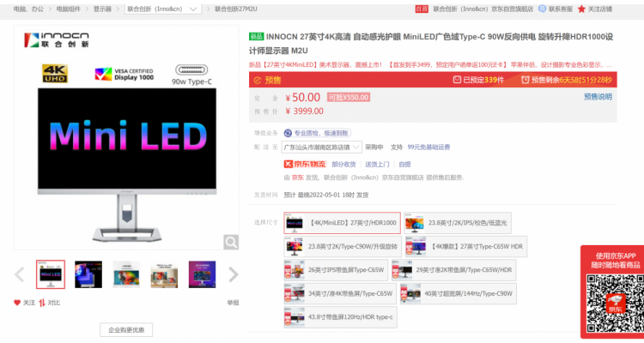Click the INNOCN 联合创新 brand logo
Viewport: 644px width, 343px height.
click(57, 40)
